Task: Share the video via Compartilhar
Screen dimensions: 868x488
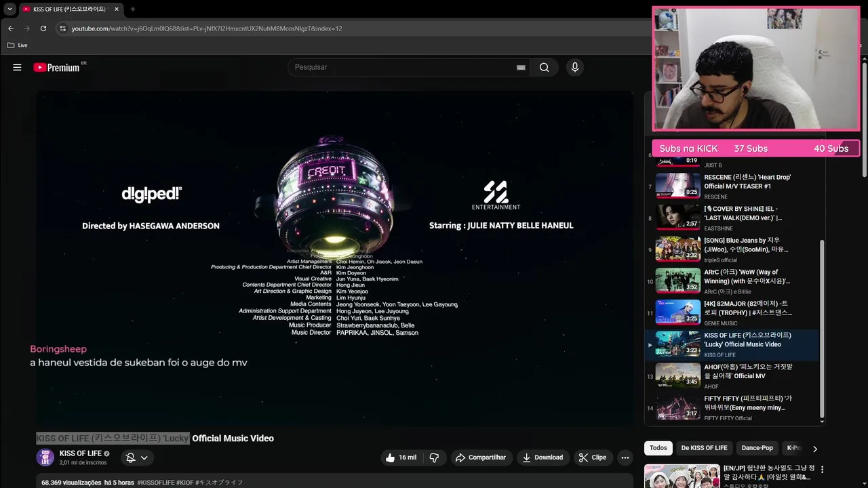Action: (481, 457)
